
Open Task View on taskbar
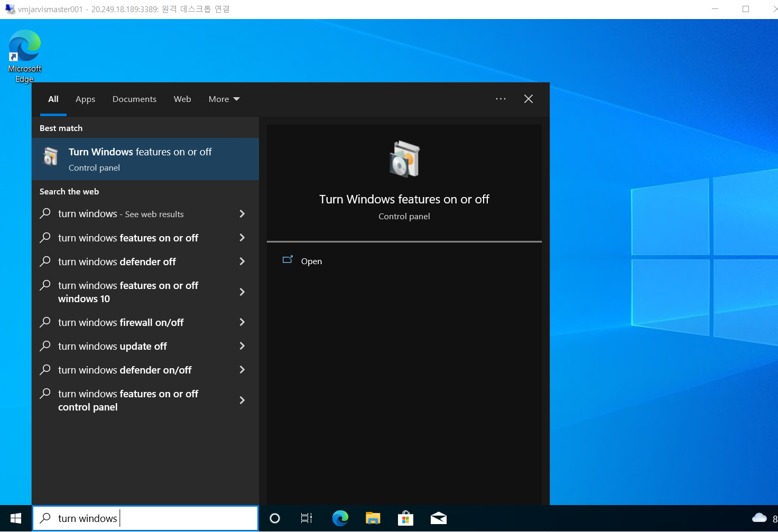307,518
